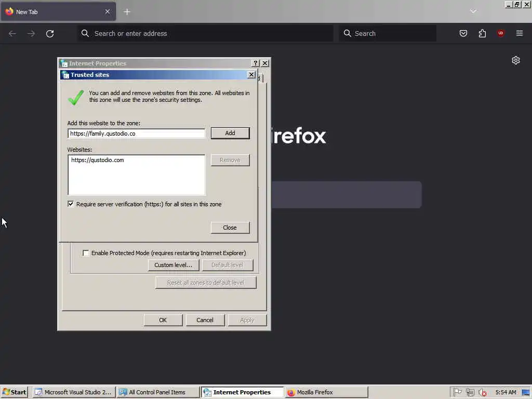This screenshot has height=399, width=532.
Task: Open the uBlock Origin extension icon
Action: point(500,33)
